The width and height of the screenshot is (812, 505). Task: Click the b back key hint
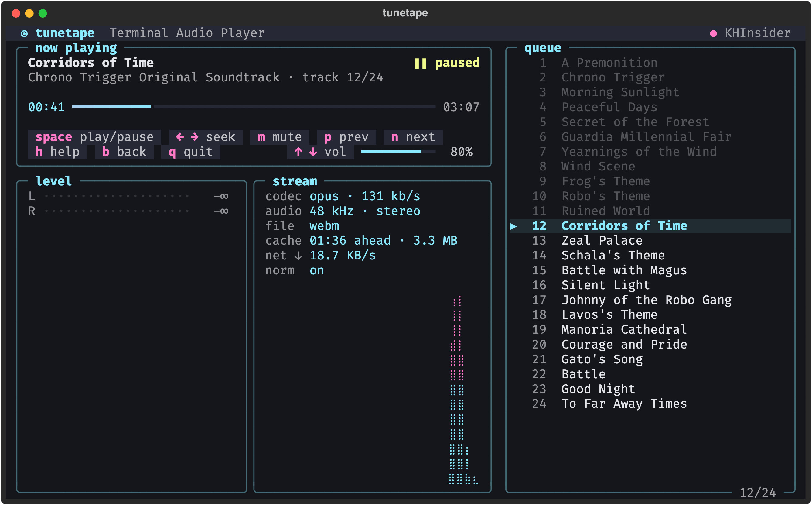[x=124, y=152]
